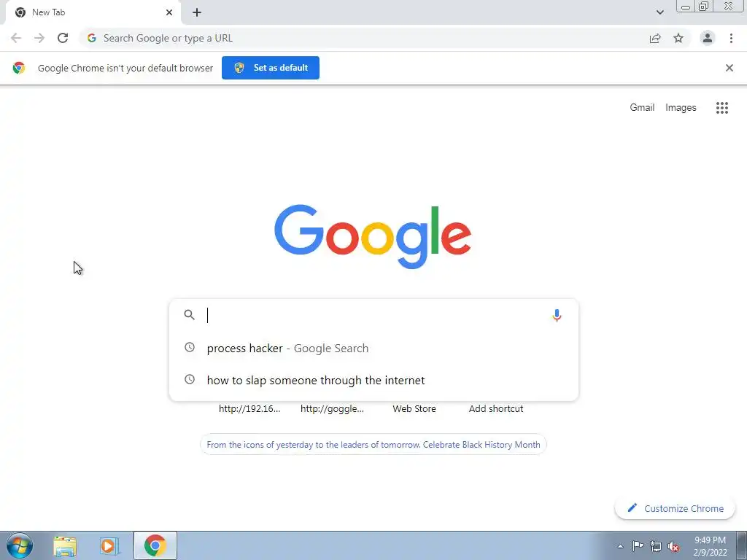Screen dimensions: 747x560
Task: Click inside the Google search field
Action: 374,315
